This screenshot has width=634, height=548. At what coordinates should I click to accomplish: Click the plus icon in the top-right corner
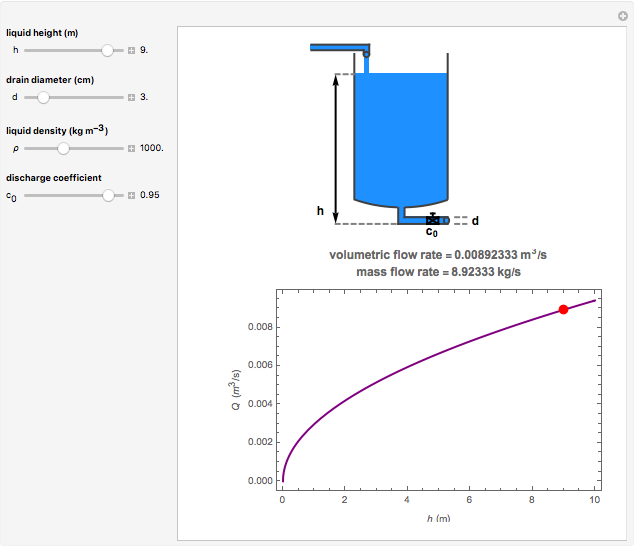(621, 15)
